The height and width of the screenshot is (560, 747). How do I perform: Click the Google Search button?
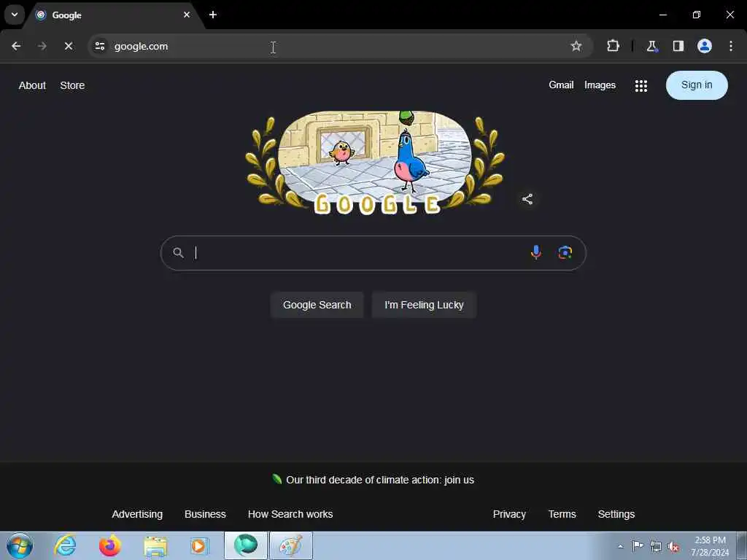click(317, 305)
